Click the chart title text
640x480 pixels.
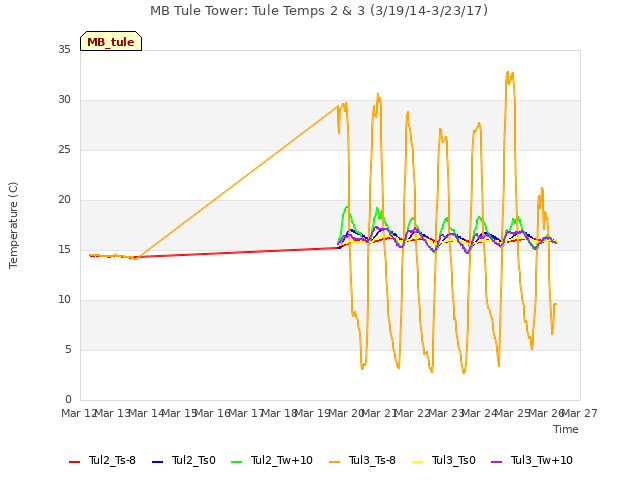319,11
